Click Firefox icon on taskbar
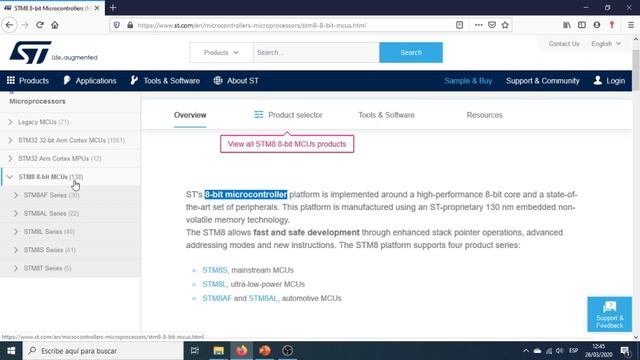The image size is (640, 360). (242, 351)
